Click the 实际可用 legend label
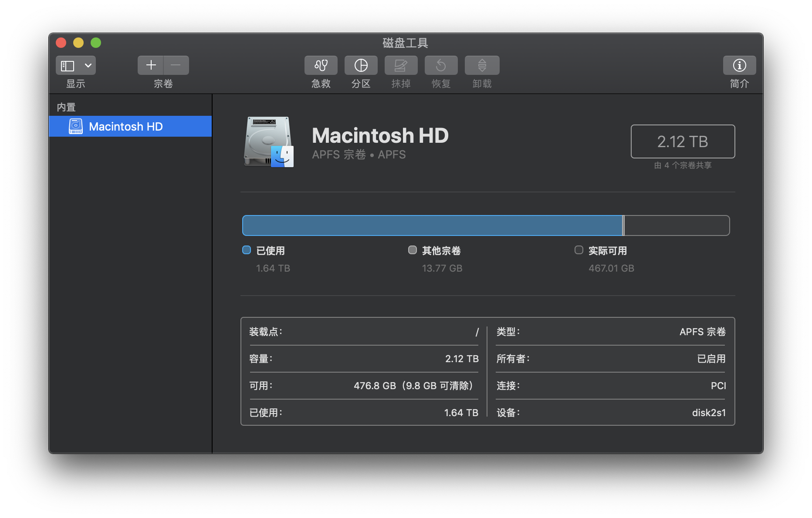 click(608, 251)
